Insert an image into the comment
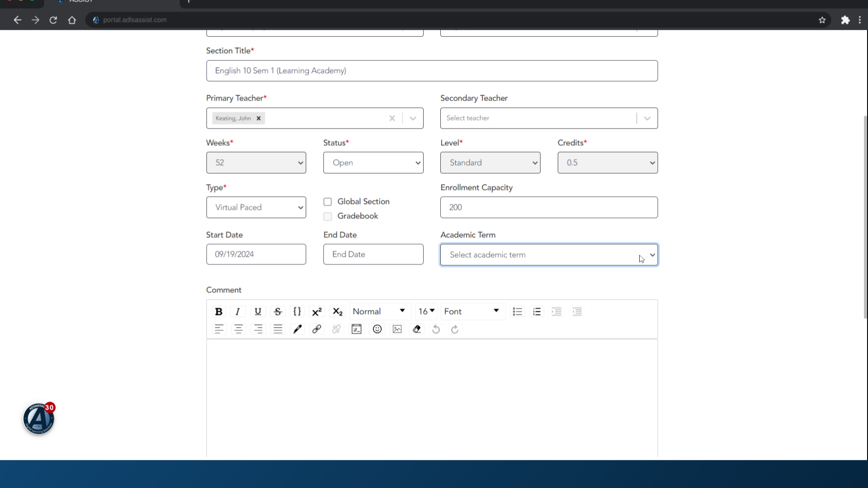Screen dimensions: 868x488 tap(397, 329)
